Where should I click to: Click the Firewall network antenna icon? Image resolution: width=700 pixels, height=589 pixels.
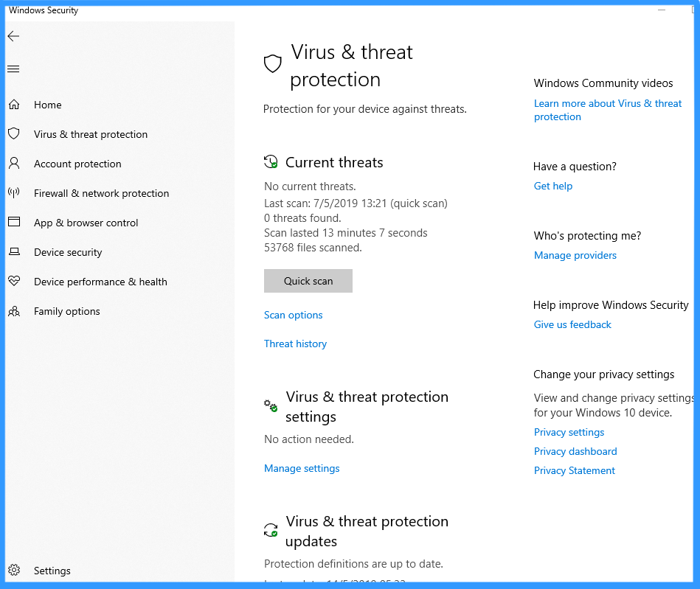click(14, 193)
